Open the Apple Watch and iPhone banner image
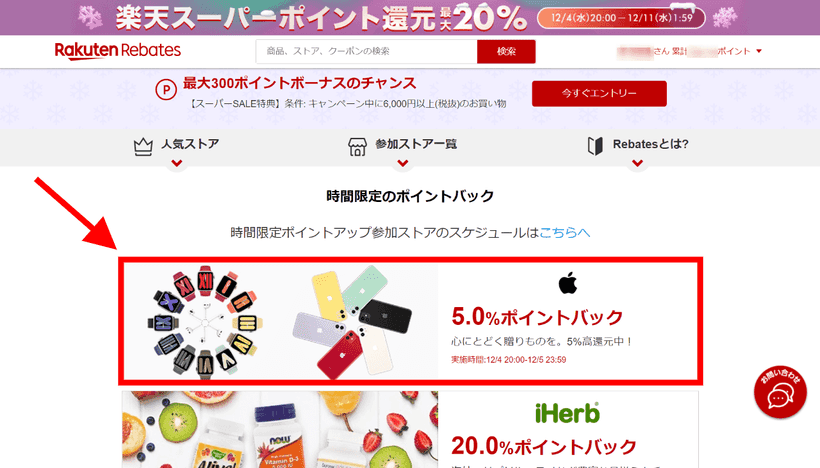This screenshot has height=468, width=820. tap(281, 321)
